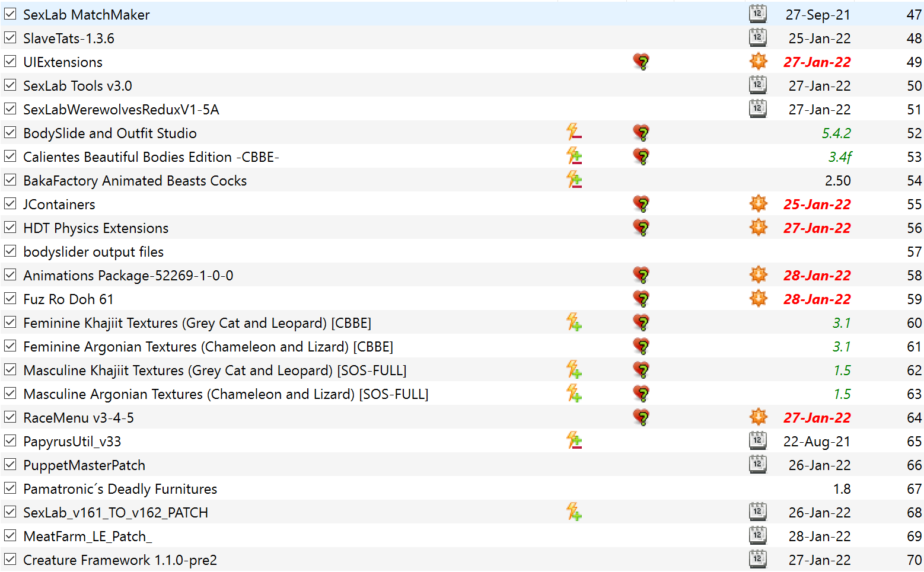Click the heart icon on Masculine Khajiit Textures row
Screen dimensions: 924x572
641,369
